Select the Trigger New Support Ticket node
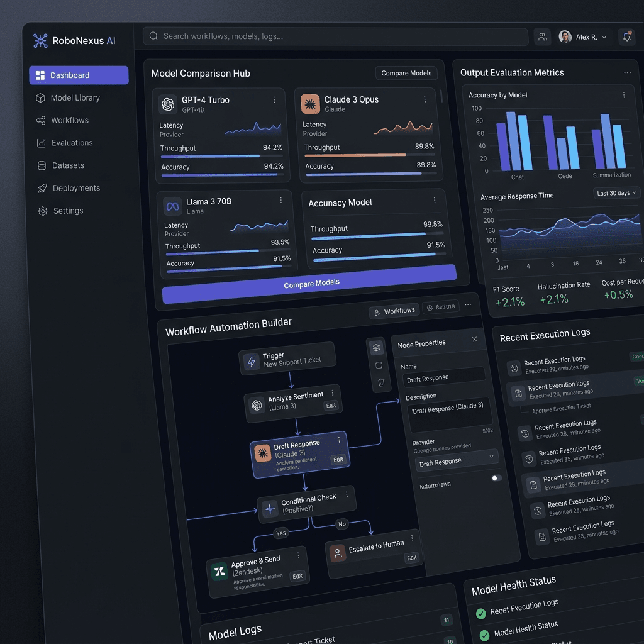Screen dimensions: 644x644 click(287, 359)
